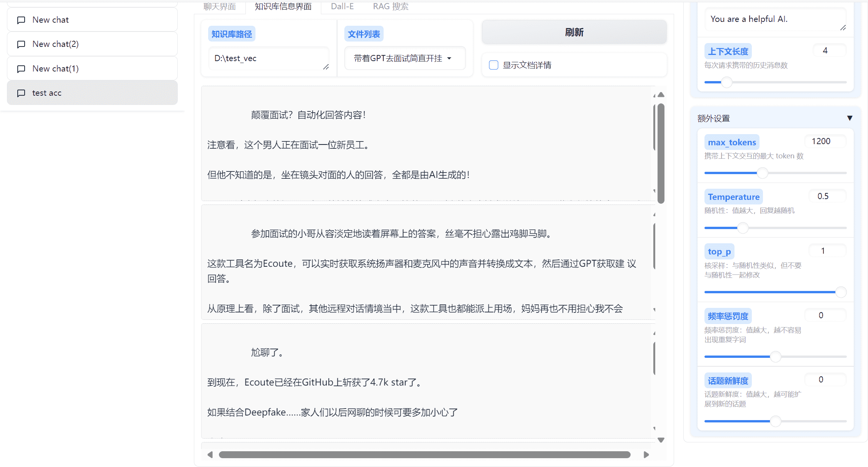868x467 pixels.
Task: Click the 知识库路径 path input field
Action: pos(269,58)
